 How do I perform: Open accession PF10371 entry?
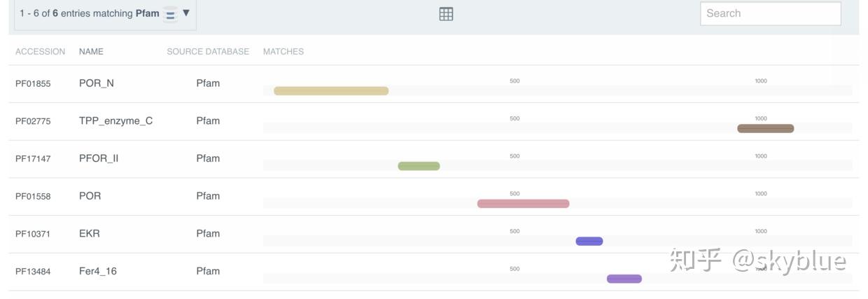[33, 234]
